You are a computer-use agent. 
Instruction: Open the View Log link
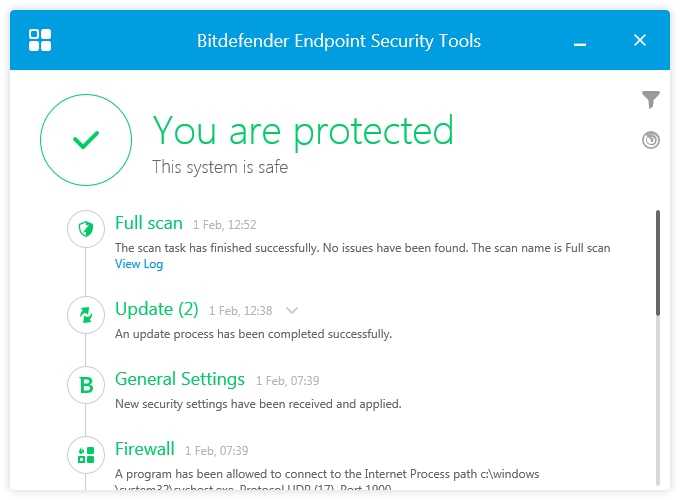click(139, 264)
